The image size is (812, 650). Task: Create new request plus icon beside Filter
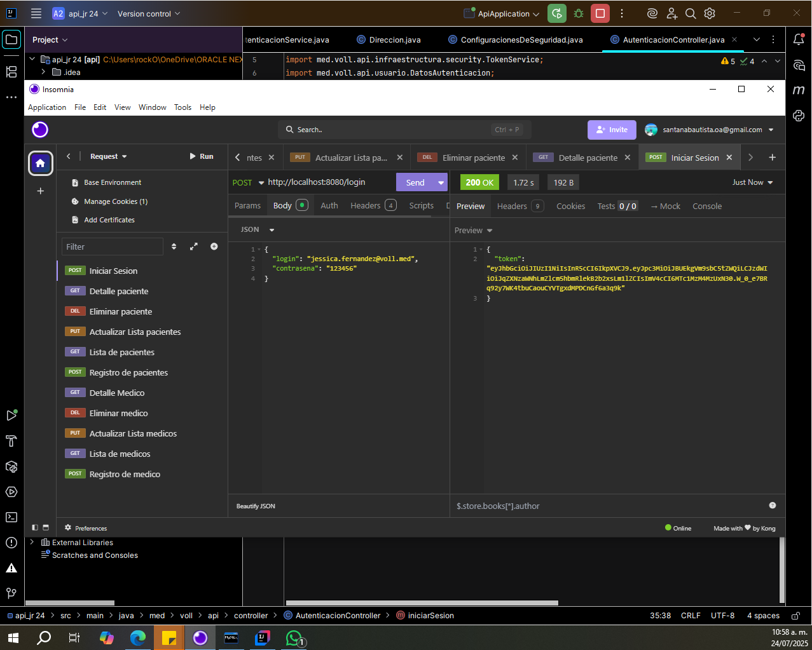(x=214, y=247)
